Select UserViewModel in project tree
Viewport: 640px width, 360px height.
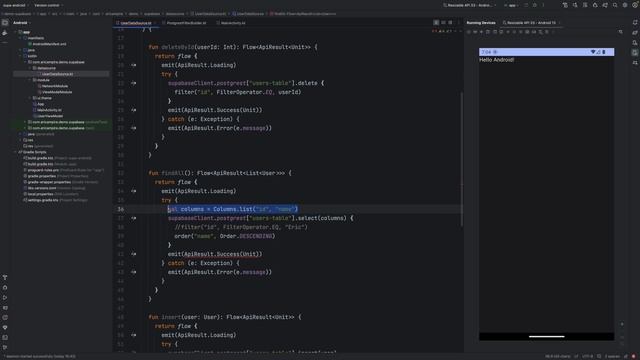point(50,116)
